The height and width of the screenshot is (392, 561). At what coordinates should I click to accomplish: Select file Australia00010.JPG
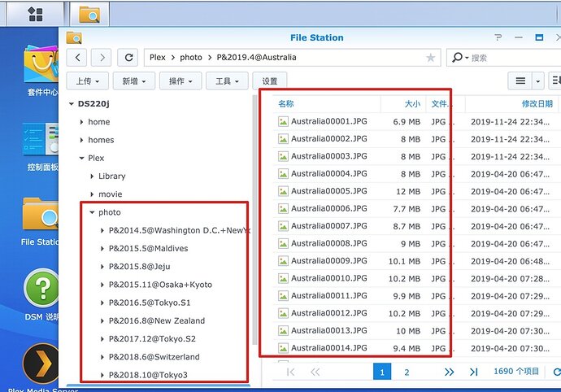(329, 278)
